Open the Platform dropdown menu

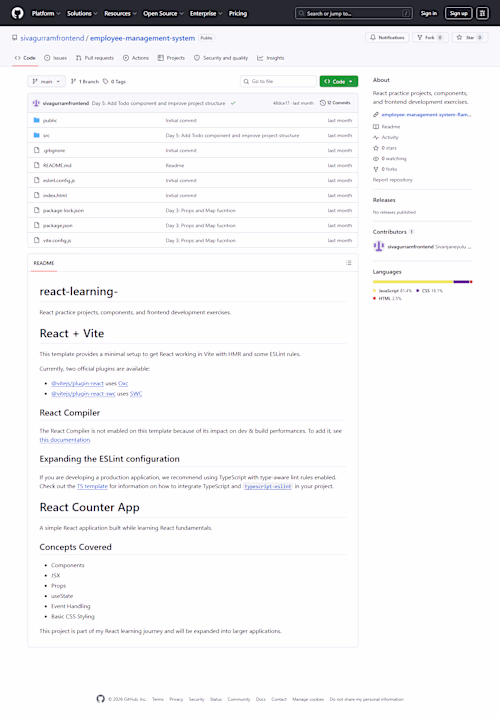46,14
